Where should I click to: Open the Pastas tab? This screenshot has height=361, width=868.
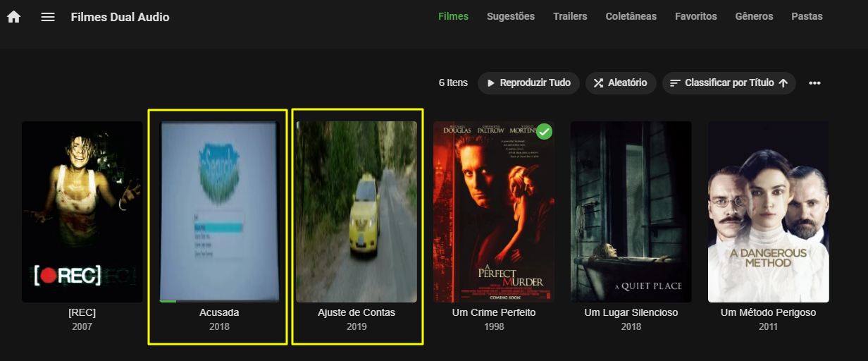point(807,16)
